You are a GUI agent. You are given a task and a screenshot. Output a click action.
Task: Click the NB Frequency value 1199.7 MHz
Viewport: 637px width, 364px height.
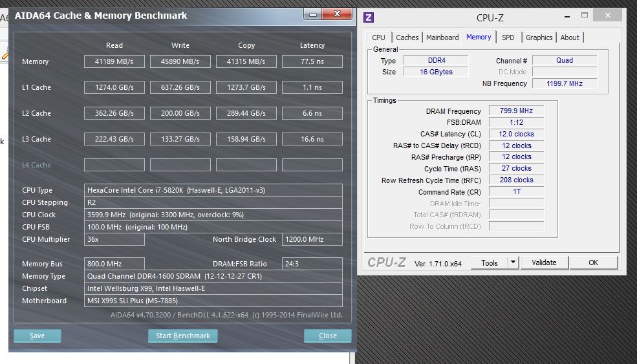pyautogui.click(x=565, y=83)
